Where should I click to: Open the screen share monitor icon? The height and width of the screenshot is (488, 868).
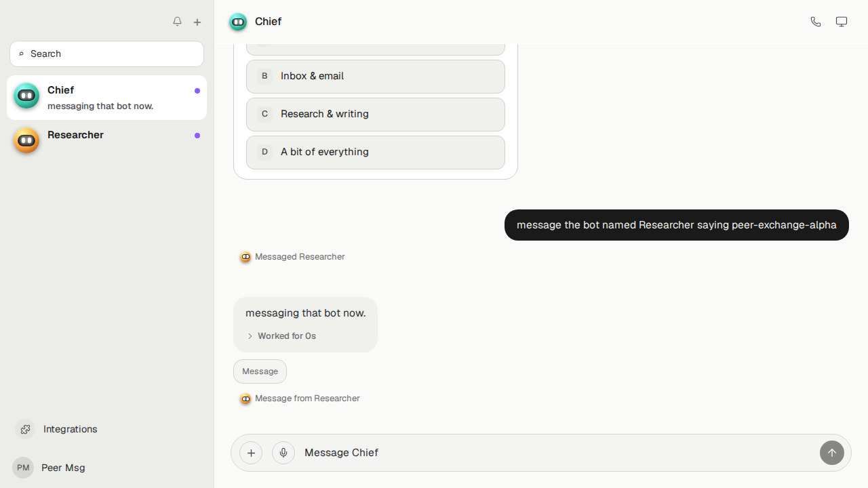click(x=842, y=22)
